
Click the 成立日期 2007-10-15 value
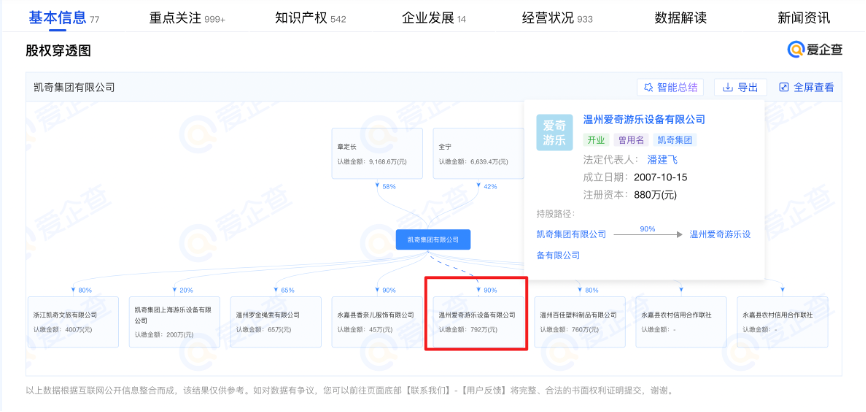[660, 177]
